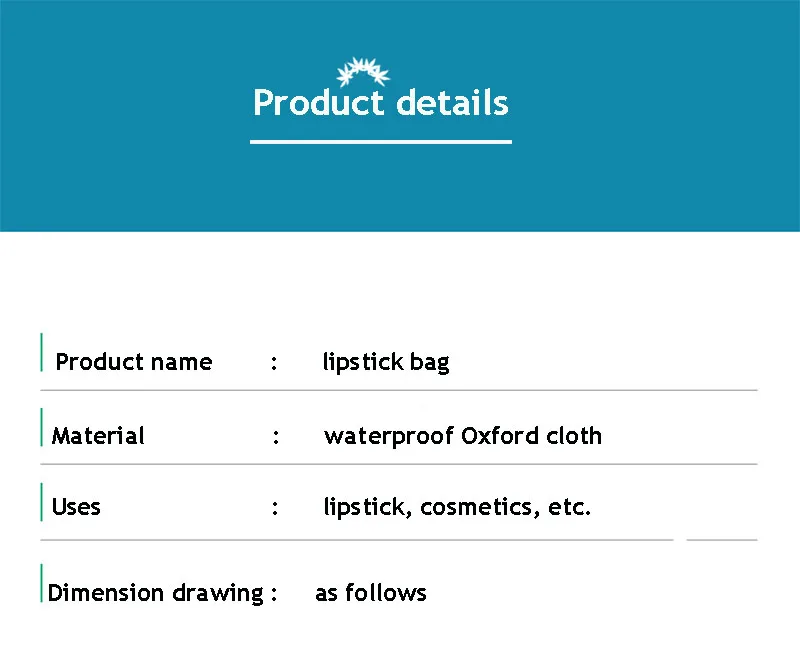Image resolution: width=800 pixels, height=659 pixels.
Task: Click the colon in the Material row
Action: point(275,437)
